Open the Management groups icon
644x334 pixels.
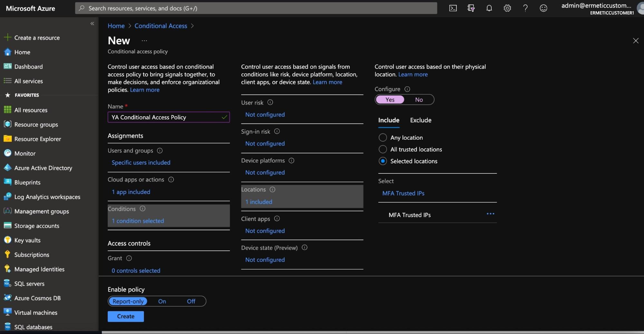click(x=7, y=211)
